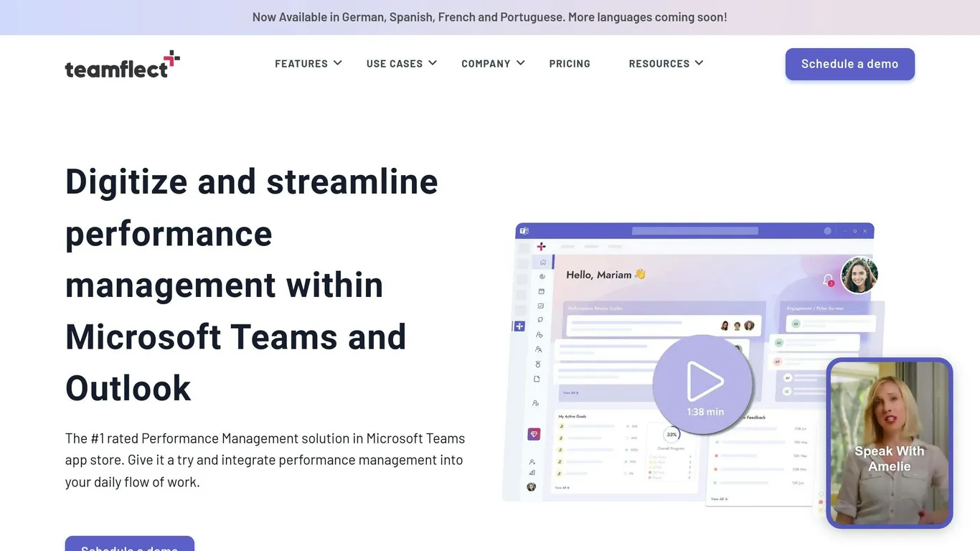This screenshot has height=551, width=980.
Task: Click the blue plus app icon in the preview
Action: coord(519,326)
